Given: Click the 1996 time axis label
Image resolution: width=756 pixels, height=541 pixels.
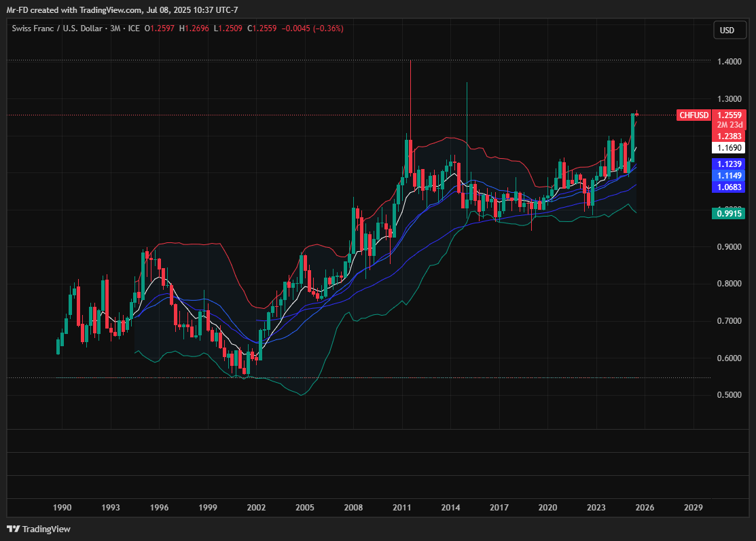Looking at the screenshot, I should click(159, 507).
